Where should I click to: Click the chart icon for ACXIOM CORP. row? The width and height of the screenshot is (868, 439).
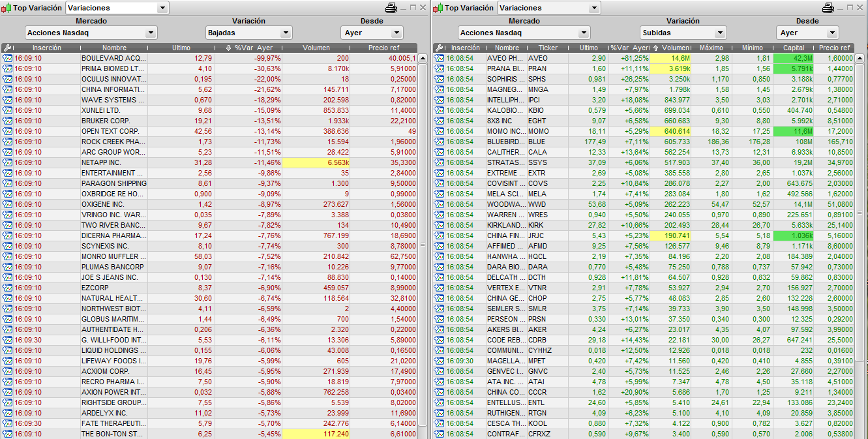pyautogui.click(x=7, y=371)
